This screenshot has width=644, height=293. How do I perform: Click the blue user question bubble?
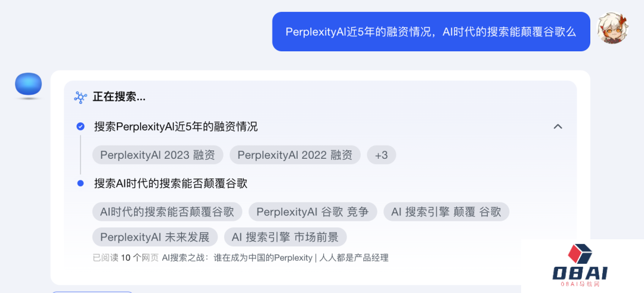pyautogui.click(x=431, y=32)
